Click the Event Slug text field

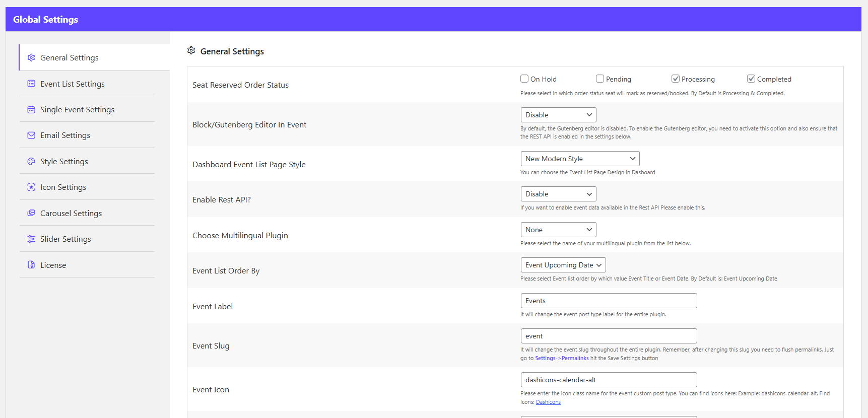(609, 336)
